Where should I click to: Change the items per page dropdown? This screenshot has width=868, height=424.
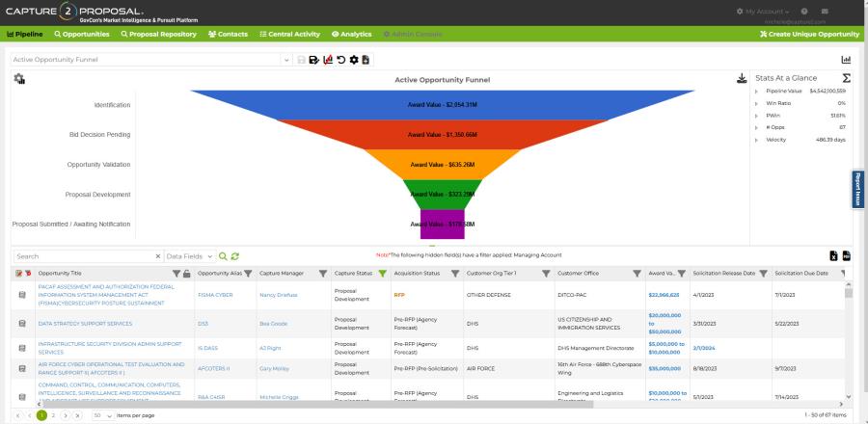click(103, 415)
